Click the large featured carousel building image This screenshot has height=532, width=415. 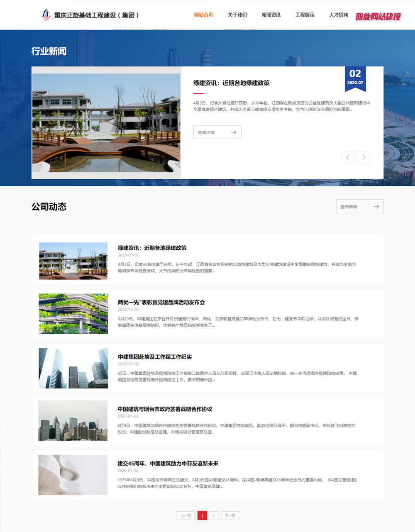point(106,123)
